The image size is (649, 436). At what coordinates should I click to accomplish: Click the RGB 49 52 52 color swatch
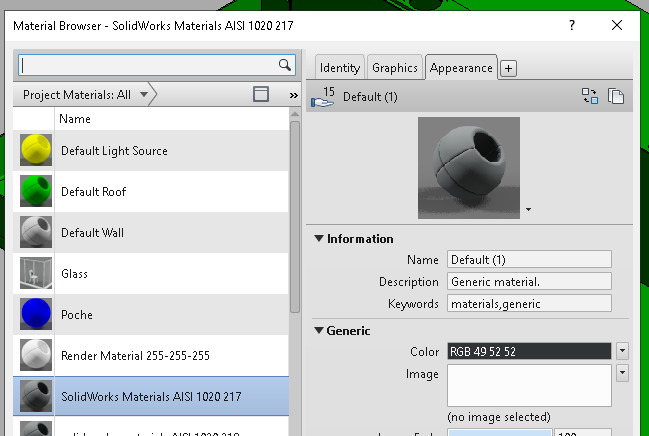point(529,351)
